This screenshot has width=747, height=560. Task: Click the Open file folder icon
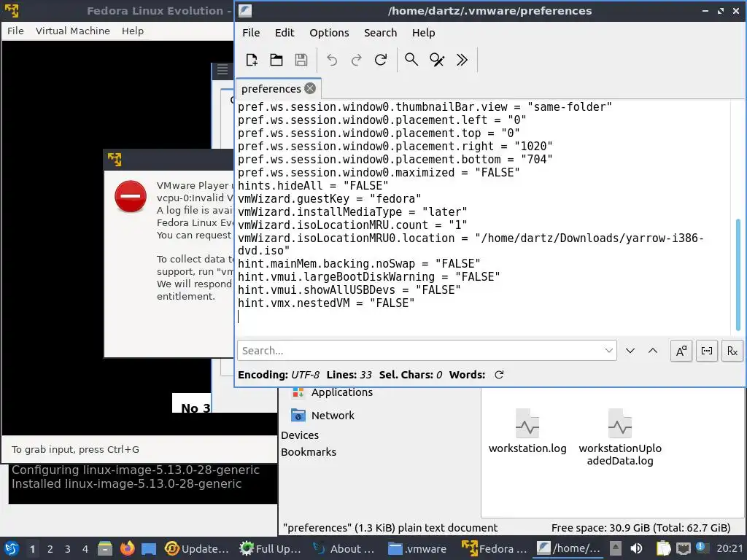[276, 60]
